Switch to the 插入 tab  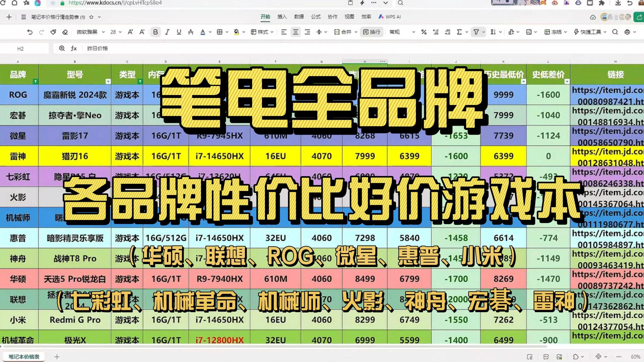tap(282, 17)
